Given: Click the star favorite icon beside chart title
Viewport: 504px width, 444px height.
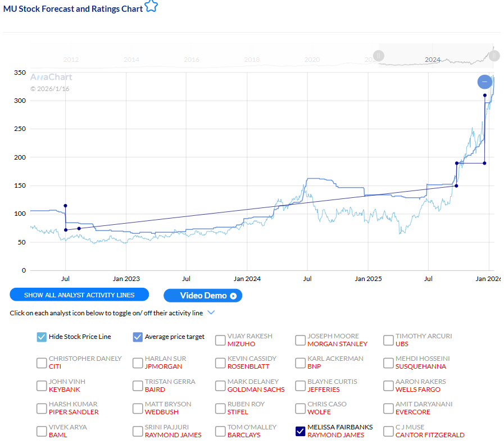Looking at the screenshot, I should [x=151, y=7].
